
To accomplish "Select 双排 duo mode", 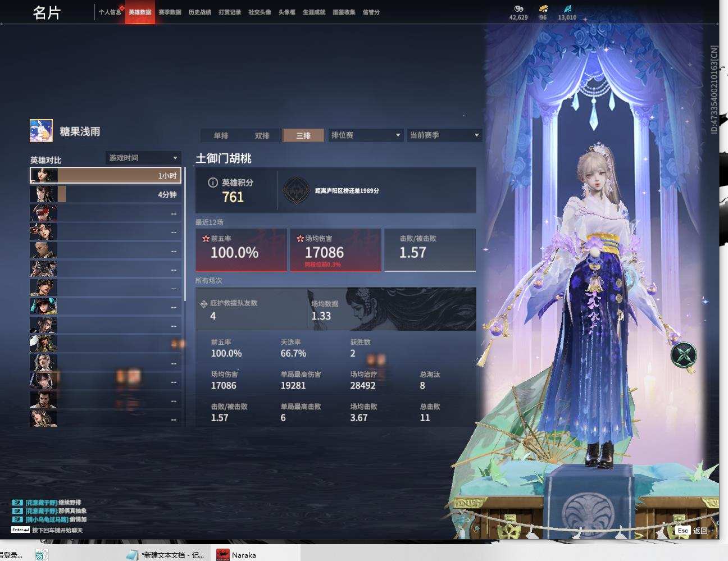I will 262,135.
